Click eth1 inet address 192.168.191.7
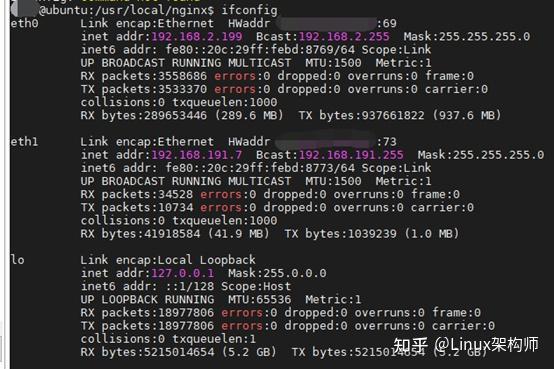Screen dimensions: 554x369 click(x=197, y=155)
